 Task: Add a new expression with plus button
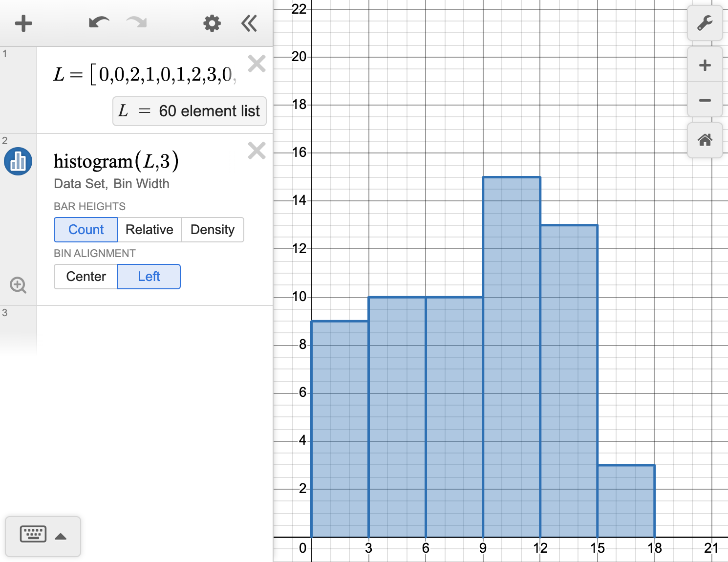23,23
